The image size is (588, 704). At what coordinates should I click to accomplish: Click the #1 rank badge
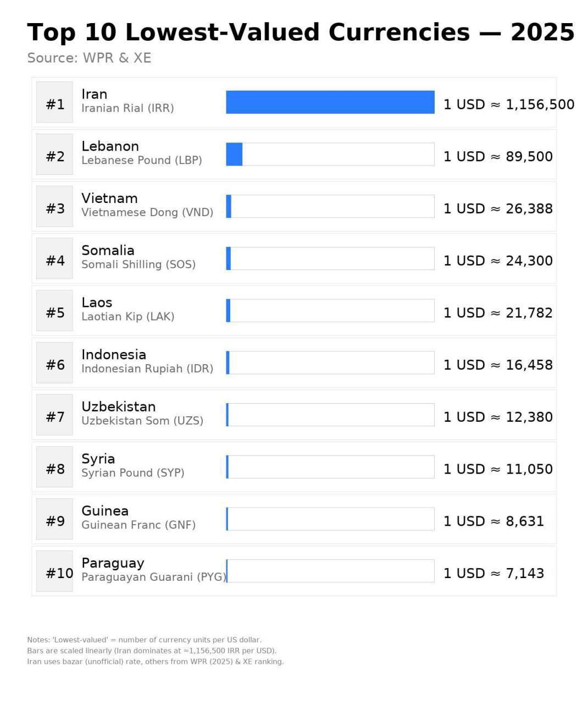pyautogui.click(x=54, y=102)
